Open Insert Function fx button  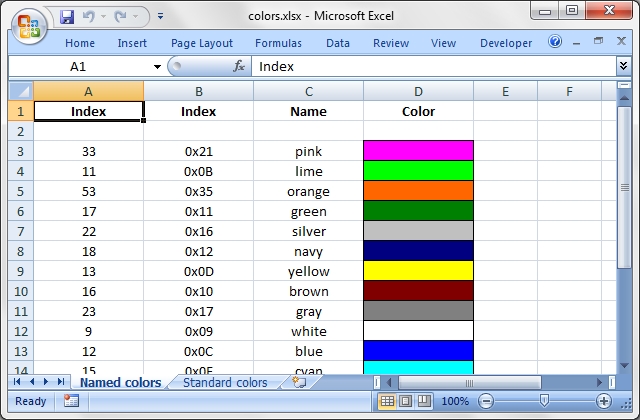[x=239, y=66]
